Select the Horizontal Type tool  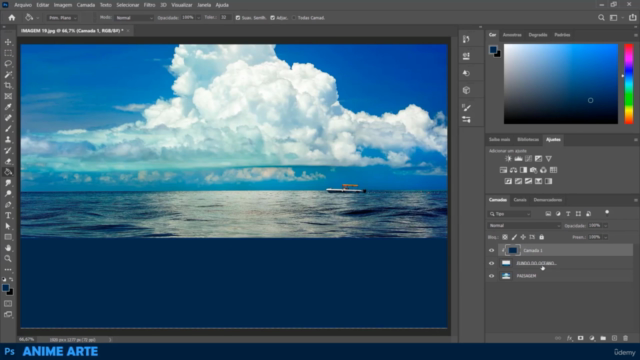tap(8, 215)
